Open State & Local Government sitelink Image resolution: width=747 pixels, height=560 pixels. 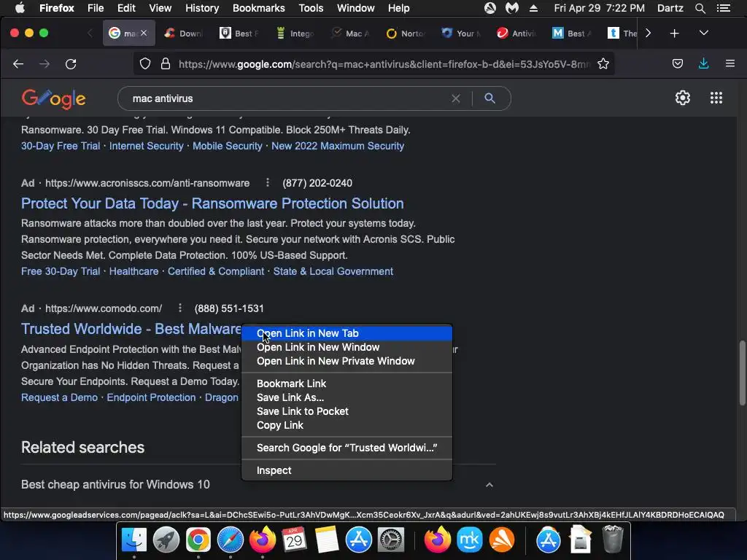click(333, 271)
